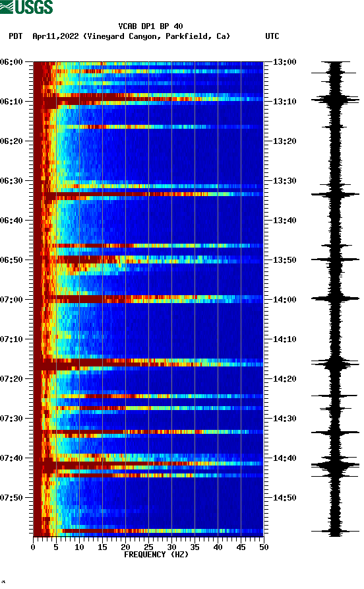Click the 'FREQUENCY (HZ)' axis title

156,555
